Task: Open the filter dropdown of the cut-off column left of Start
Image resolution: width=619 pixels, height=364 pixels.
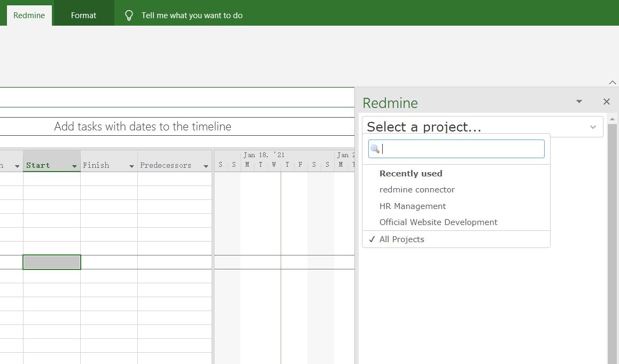Action: [x=17, y=166]
